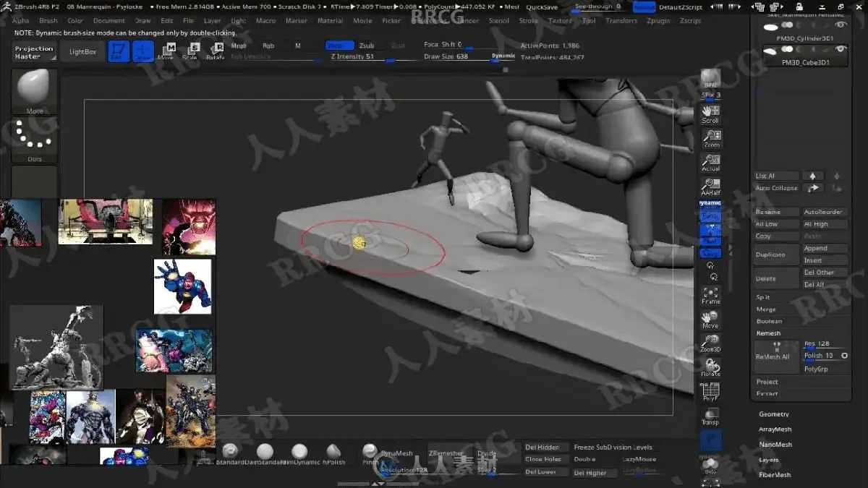The width and height of the screenshot is (868, 488).
Task: Toggle visibility eye of PM3D_Cube3D1 subtool
Action: (840, 49)
